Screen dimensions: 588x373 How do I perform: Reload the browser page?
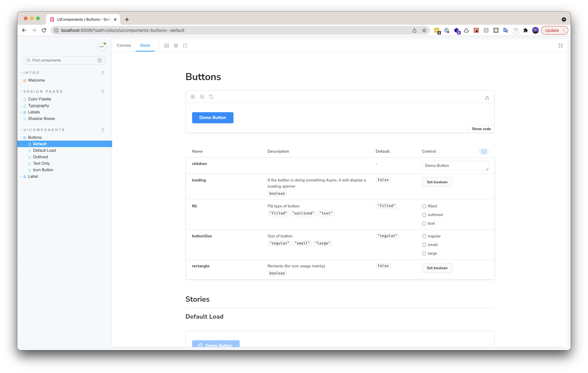44,30
